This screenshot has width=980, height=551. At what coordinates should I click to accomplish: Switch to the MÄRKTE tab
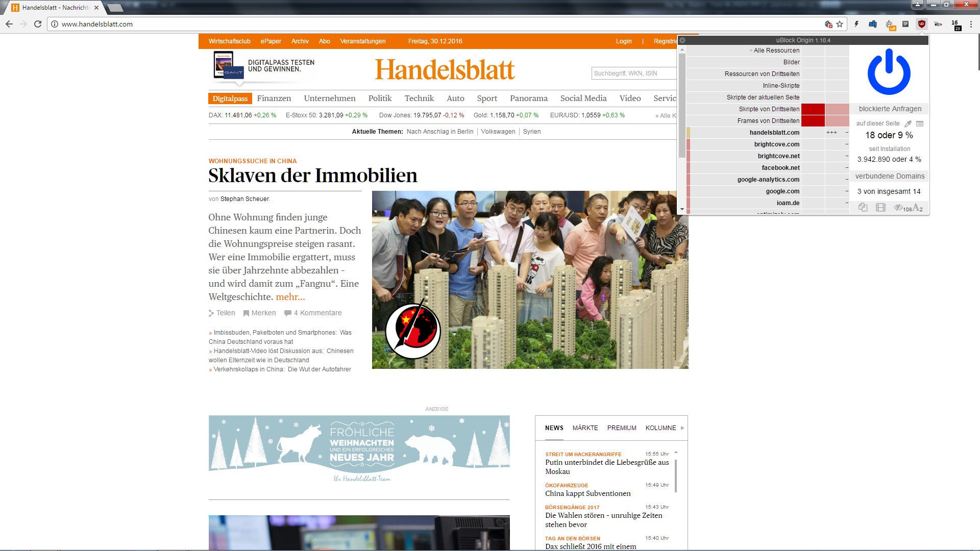pyautogui.click(x=585, y=428)
